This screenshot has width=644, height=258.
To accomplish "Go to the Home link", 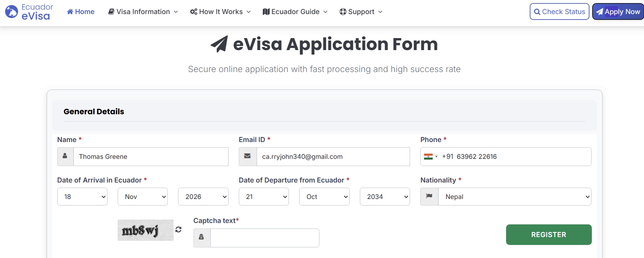I will click(x=81, y=12).
